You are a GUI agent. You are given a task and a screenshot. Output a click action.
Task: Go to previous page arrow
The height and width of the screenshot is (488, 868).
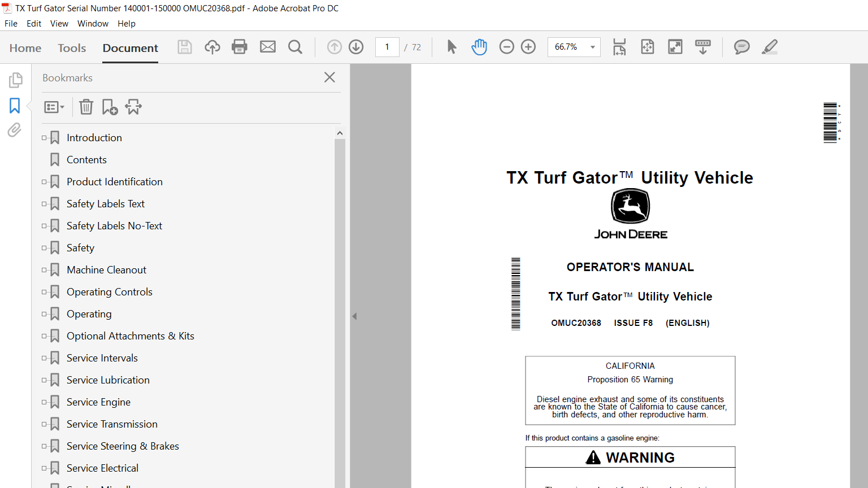335,47
